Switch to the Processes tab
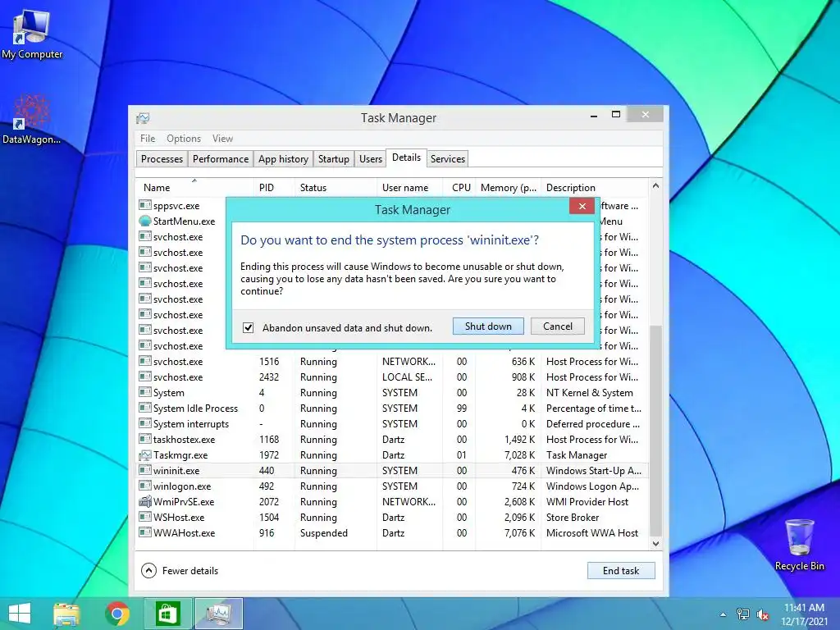 162,158
